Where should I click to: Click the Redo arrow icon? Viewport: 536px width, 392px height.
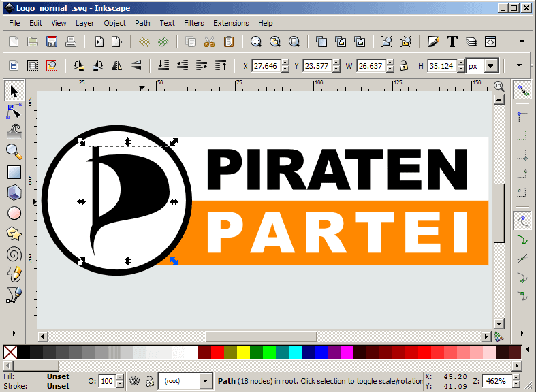click(163, 42)
